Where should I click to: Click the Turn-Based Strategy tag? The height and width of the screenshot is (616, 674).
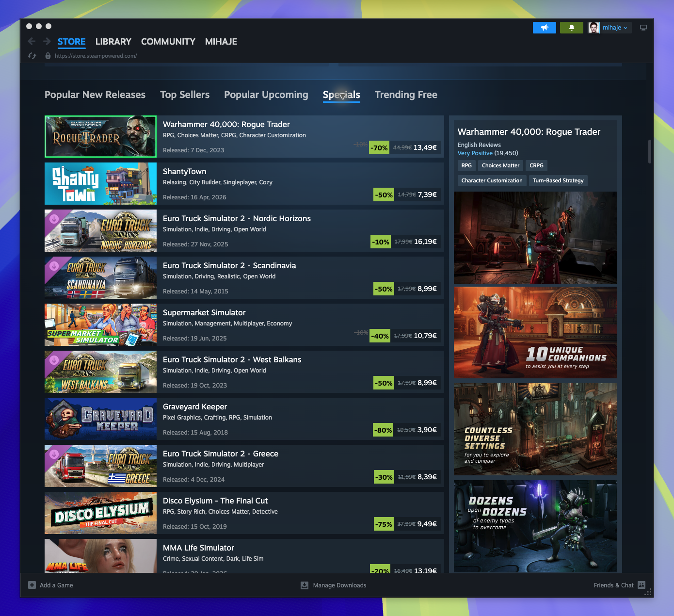pos(558,180)
